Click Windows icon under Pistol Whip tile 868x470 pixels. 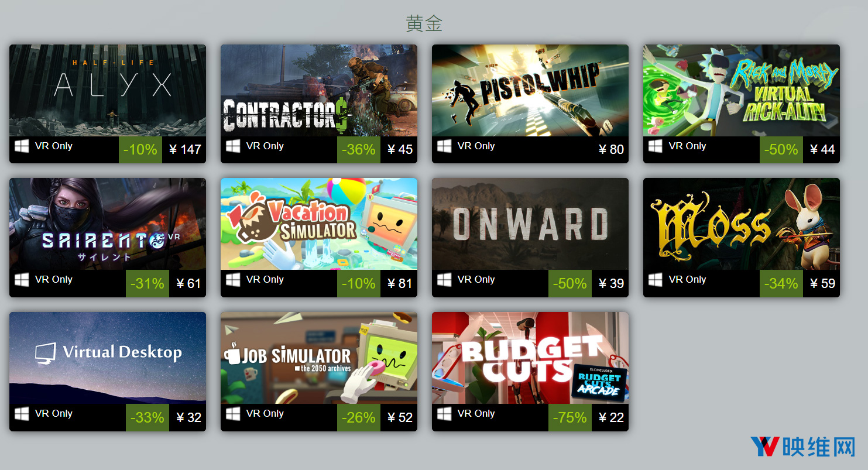tap(444, 146)
